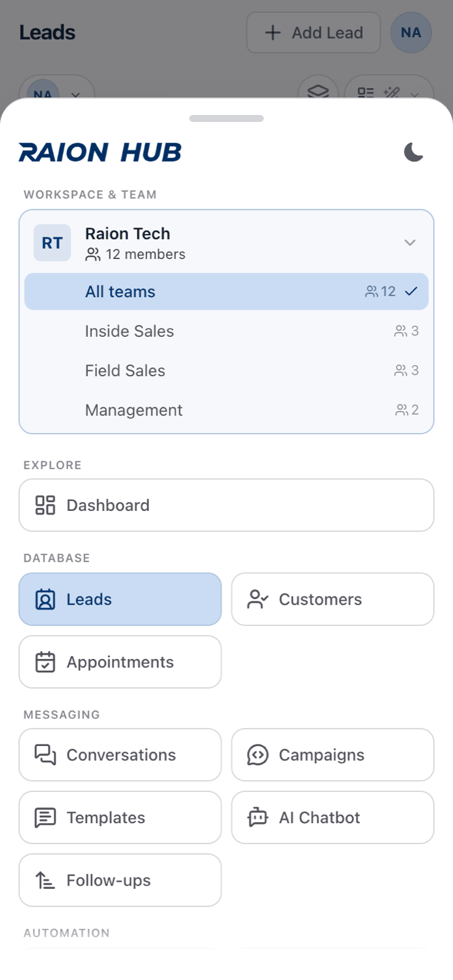
Task: Open Campaigns
Action: 333,755
